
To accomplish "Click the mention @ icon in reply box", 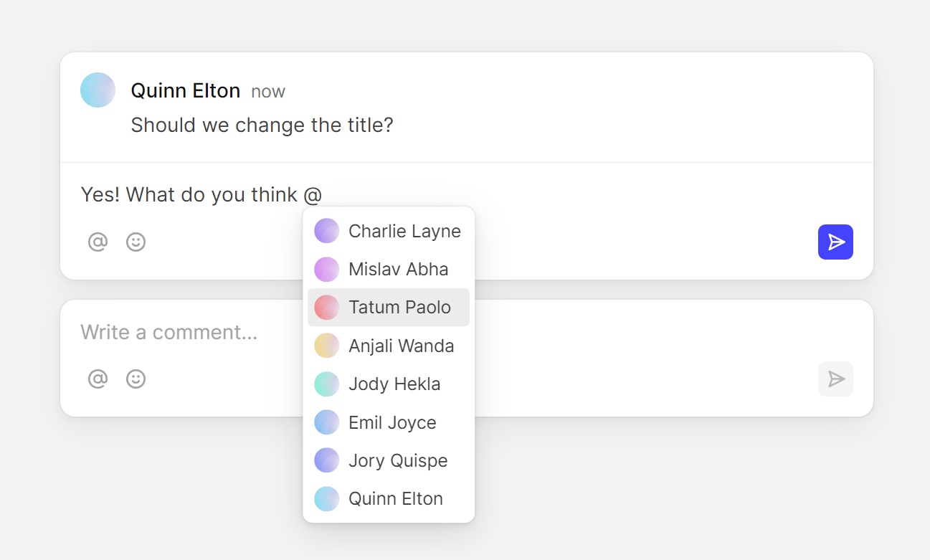I will pyautogui.click(x=98, y=242).
